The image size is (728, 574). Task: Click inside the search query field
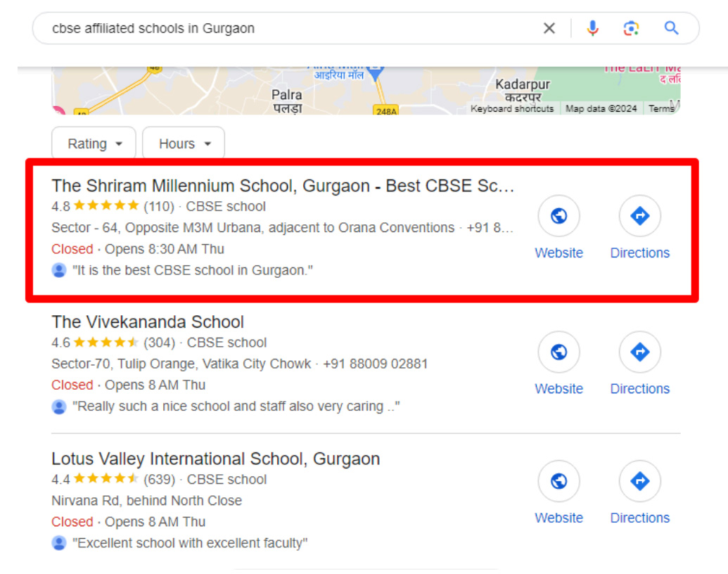pos(281,28)
